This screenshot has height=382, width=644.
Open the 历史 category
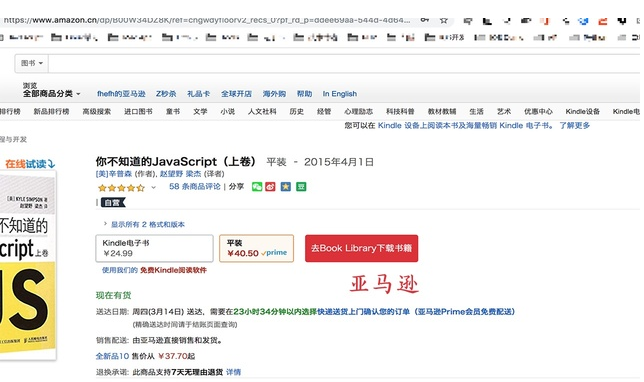pyautogui.click(x=297, y=111)
